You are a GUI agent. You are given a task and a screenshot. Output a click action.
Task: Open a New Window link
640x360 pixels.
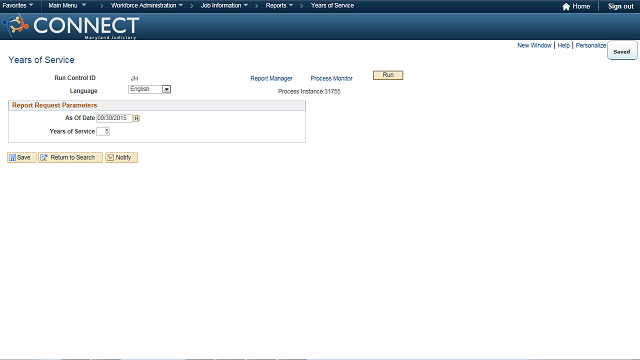point(534,45)
